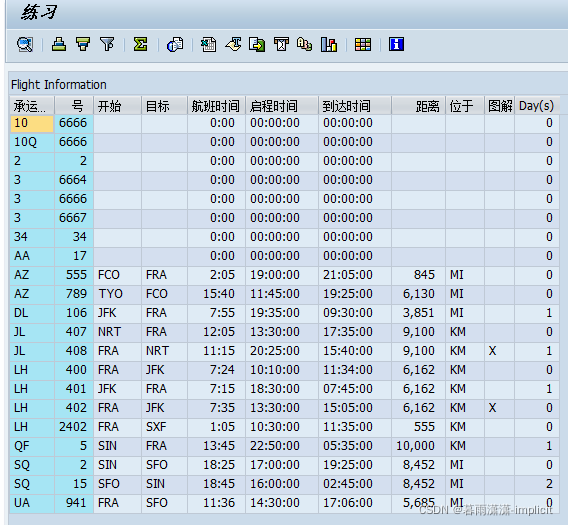
Task: Select the 位于 column header
Action: (x=465, y=106)
